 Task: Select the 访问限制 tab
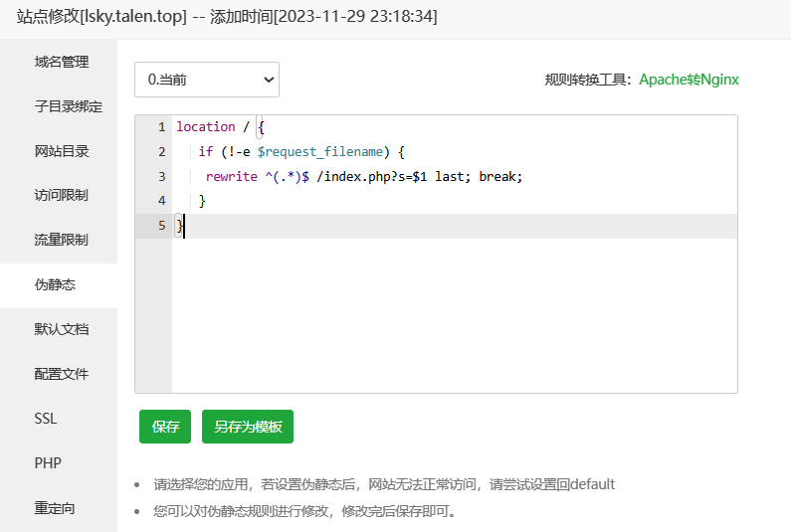pos(61,195)
